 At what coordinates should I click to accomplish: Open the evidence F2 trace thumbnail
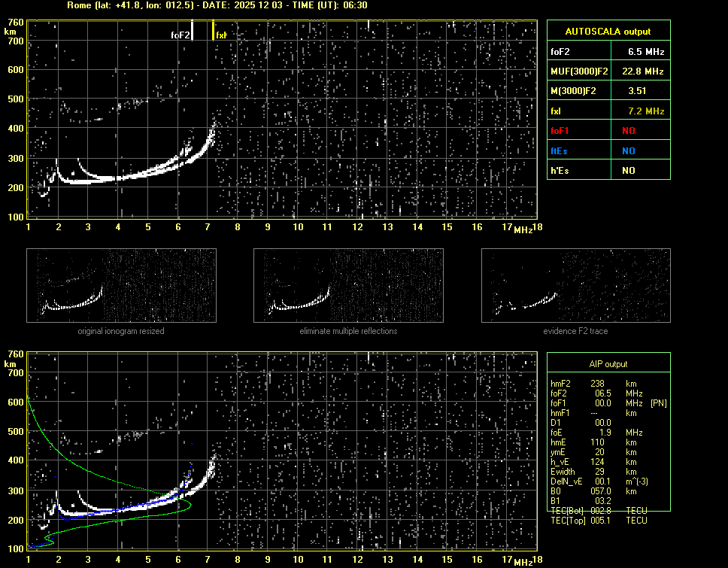[575, 287]
